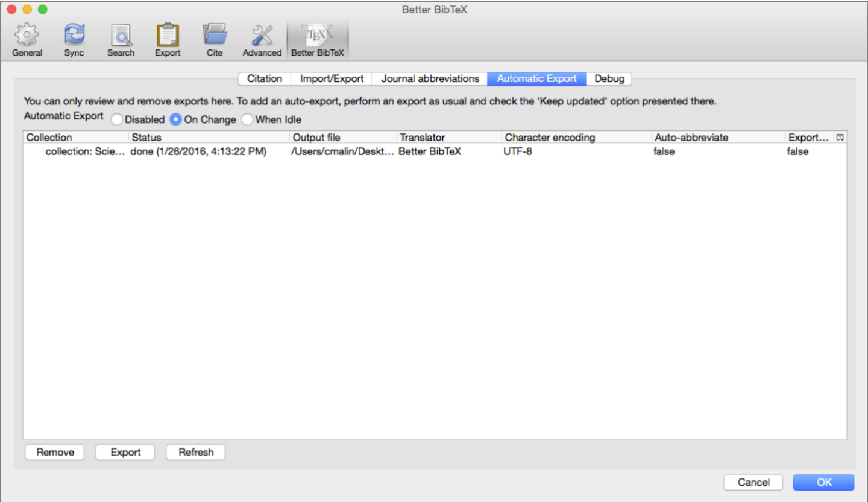Sort by the Character encoding column header
This screenshot has width=868, height=502.
(x=576, y=138)
